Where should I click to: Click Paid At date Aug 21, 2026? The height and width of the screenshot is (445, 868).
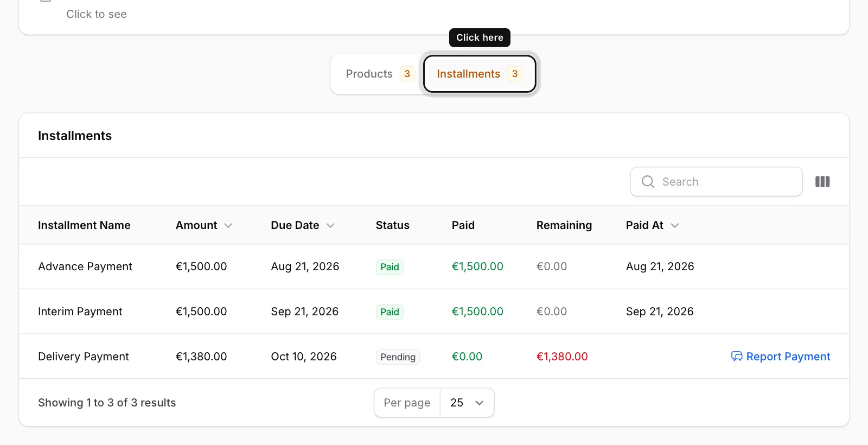[x=660, y=266]
